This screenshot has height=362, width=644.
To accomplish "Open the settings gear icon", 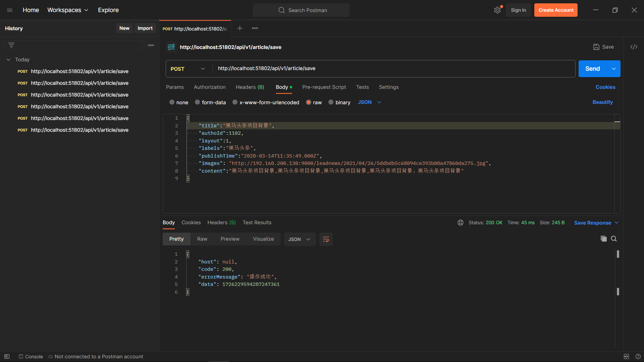I will point(497,10).
